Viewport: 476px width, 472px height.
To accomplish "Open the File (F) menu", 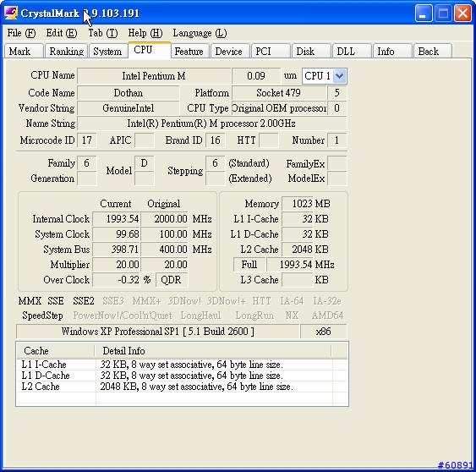I will 21,33.
